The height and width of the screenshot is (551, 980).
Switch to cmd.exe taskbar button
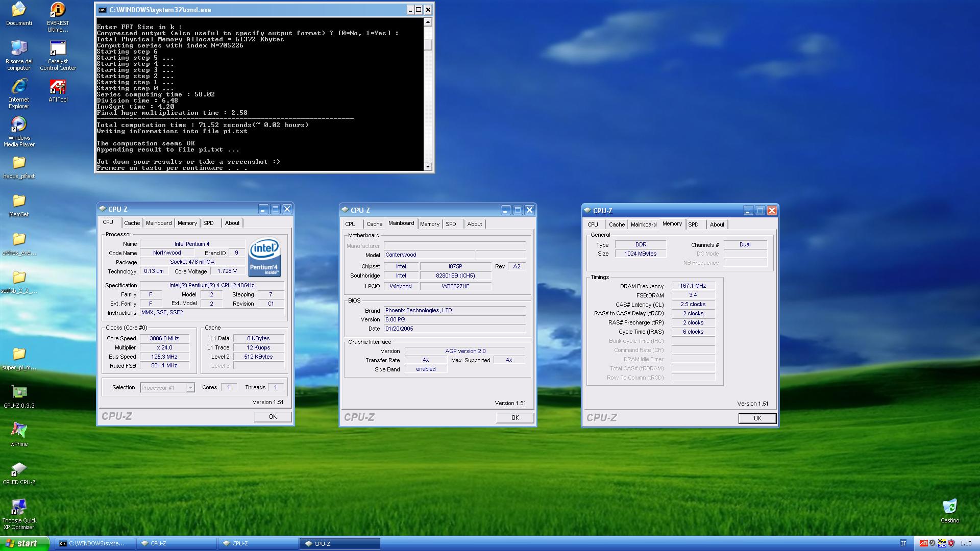tap(95, 543)
